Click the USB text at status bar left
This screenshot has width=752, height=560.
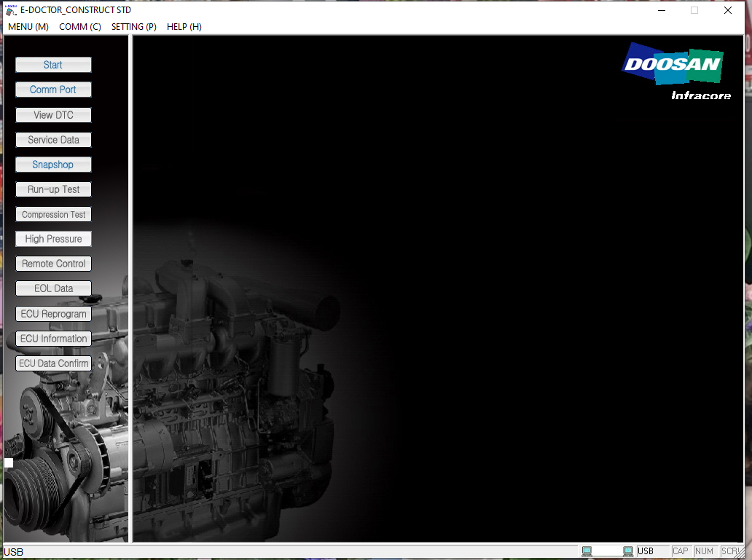coord(13,552)
